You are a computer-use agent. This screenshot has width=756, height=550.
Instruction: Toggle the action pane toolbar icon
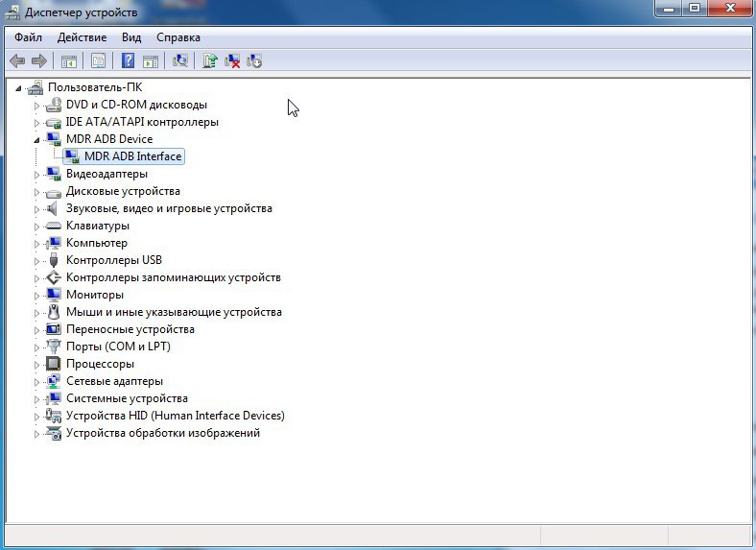151,61
